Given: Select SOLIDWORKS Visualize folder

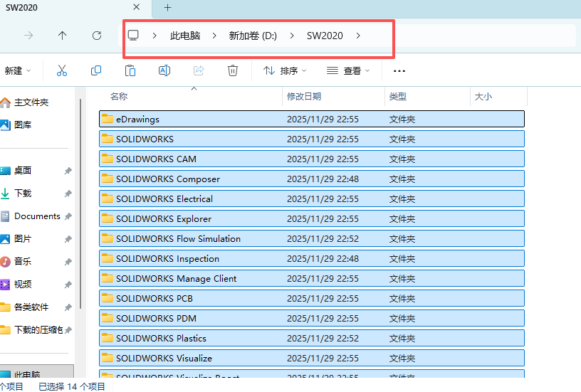Looking at the screenshot, I should pos(312,359).
